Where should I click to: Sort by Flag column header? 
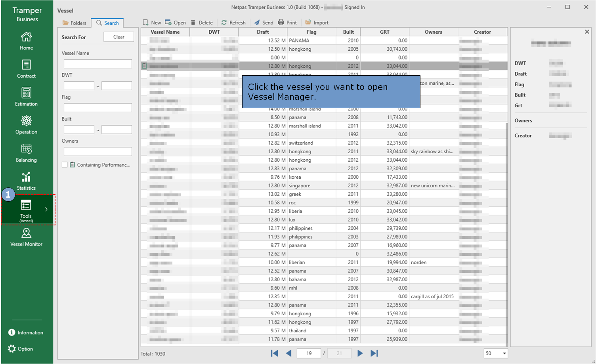(x=311, y=32)
